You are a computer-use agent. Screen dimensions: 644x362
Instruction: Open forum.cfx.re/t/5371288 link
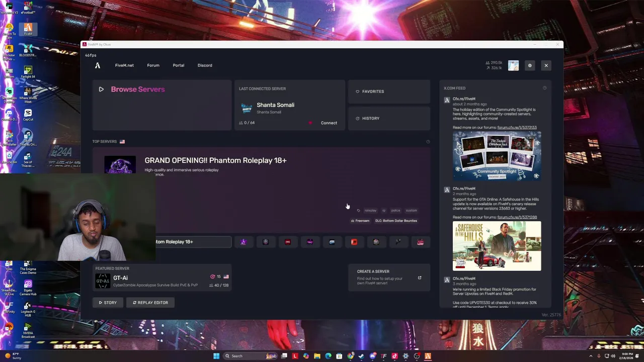517,217
